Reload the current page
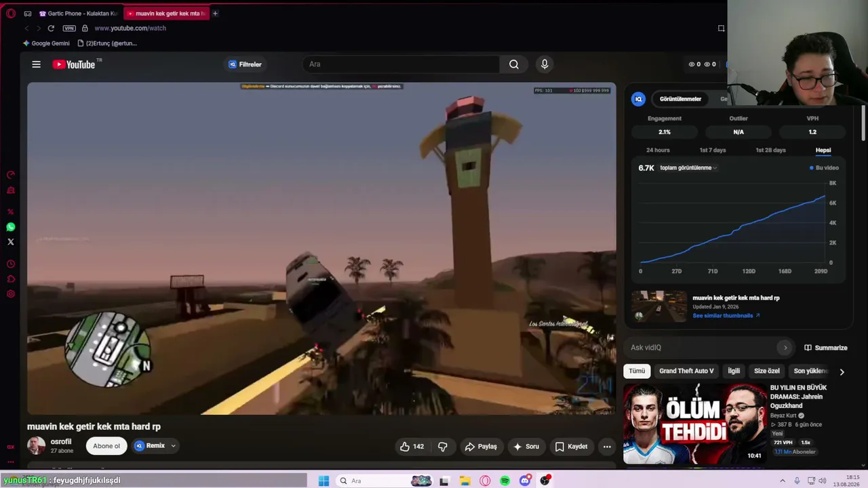 [51, 28]
